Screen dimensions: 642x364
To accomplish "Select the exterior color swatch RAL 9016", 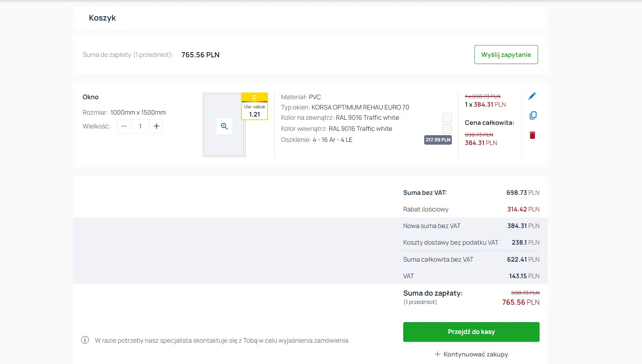I will click(x=447, y=118).
